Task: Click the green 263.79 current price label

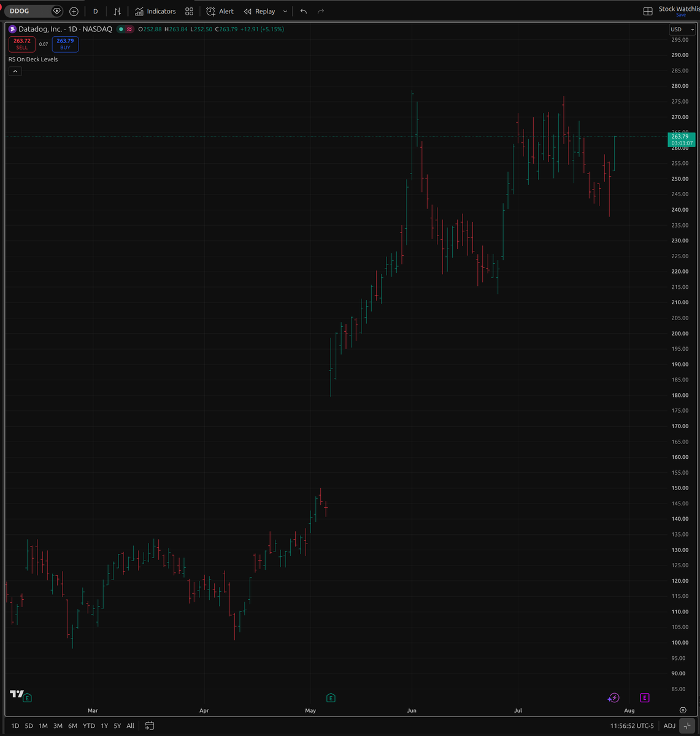Action: (682, 139)
